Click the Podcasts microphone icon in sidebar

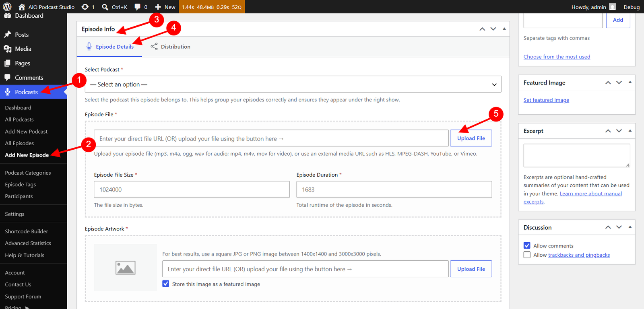point(7,92)
